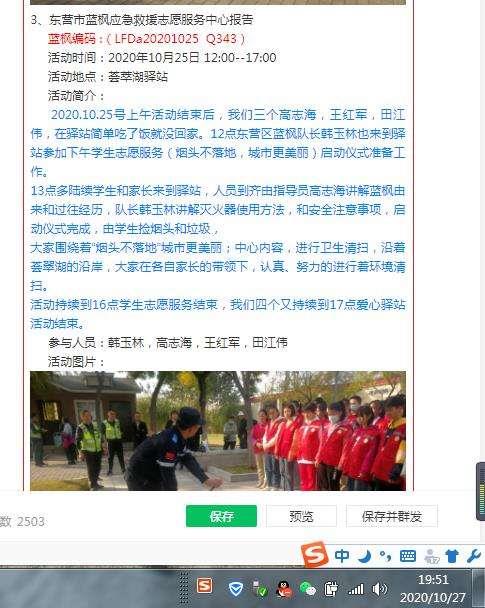This screenshot has height=608, width=485.
Task: Open the network signal tray icon
Action: click(356, 590)
